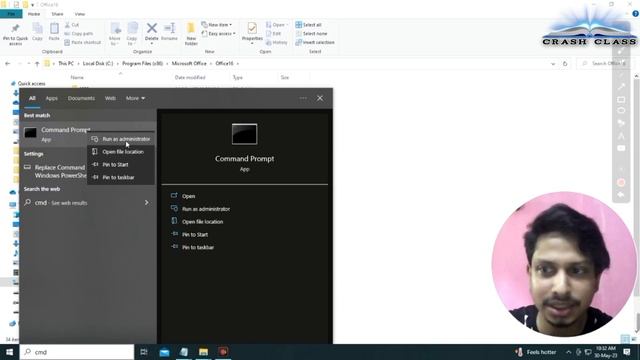
Task: Click the Up arrow in Explorer
Action: 37,64
